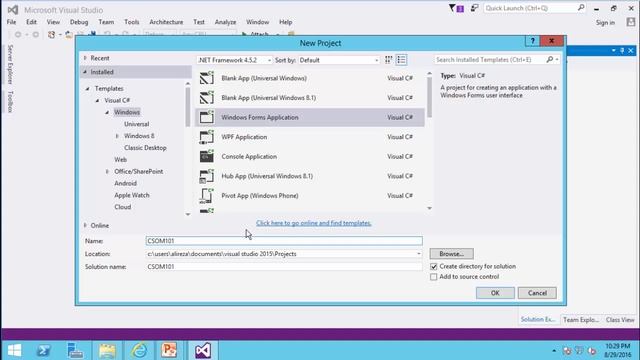Image resolution: width=640 pixels, height=360 pixels.
Task: Toggle Create directory for solution checkbox
Action: pos(433,267)
